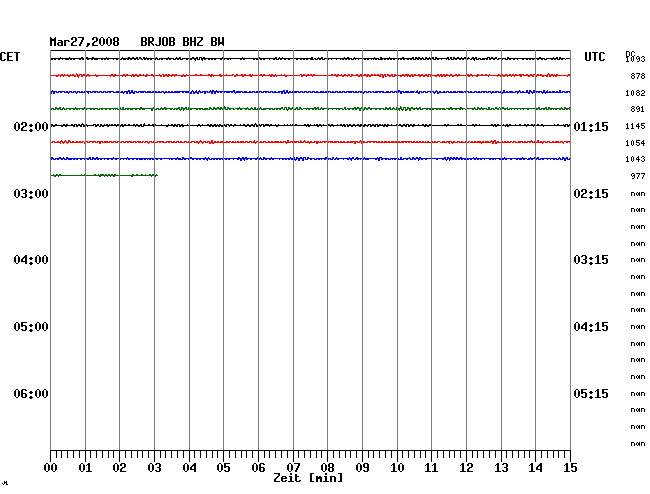Select the CET timezone label
The image size is (650, 494).
10,57
